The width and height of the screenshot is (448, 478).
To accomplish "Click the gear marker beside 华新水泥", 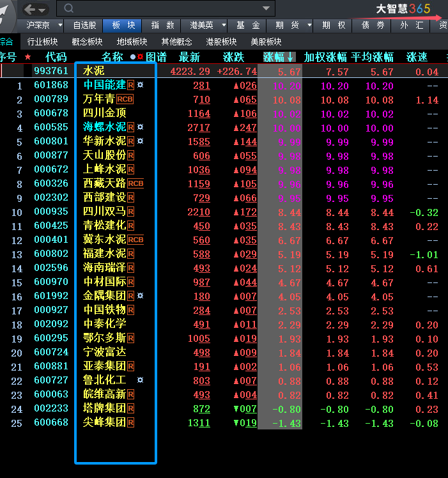I will (141, 141).
